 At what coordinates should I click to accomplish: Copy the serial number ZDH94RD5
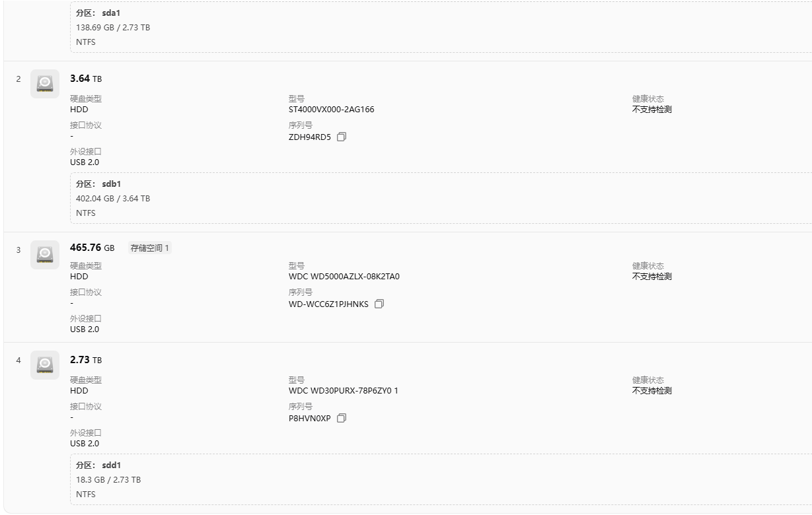342,137
